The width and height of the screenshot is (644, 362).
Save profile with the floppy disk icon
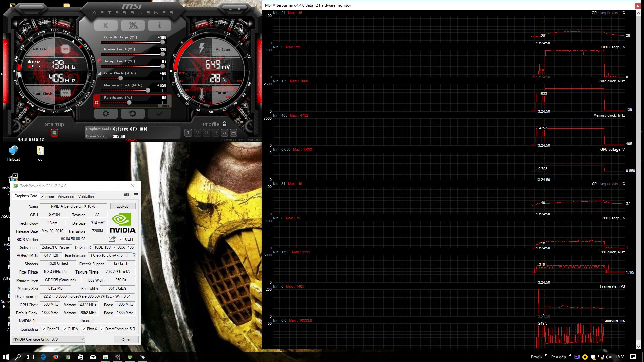pos(234,133)
